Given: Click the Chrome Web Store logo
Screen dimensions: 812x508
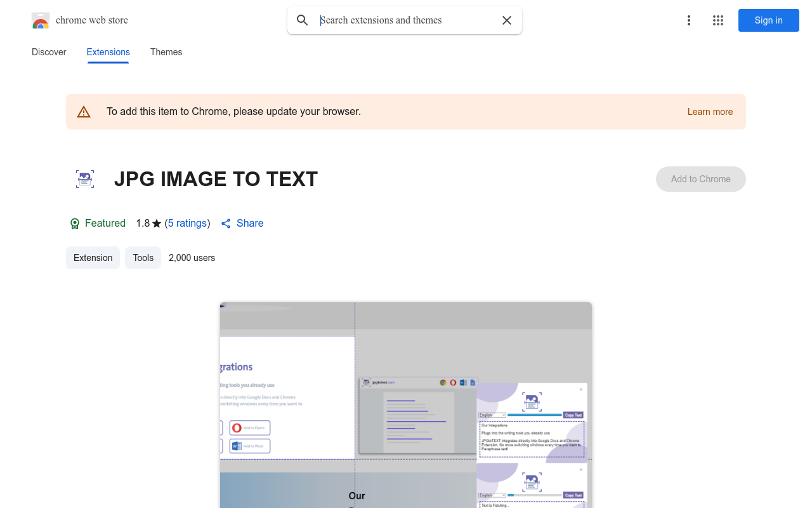Looking at the screenshot, I should click(41, 20).
